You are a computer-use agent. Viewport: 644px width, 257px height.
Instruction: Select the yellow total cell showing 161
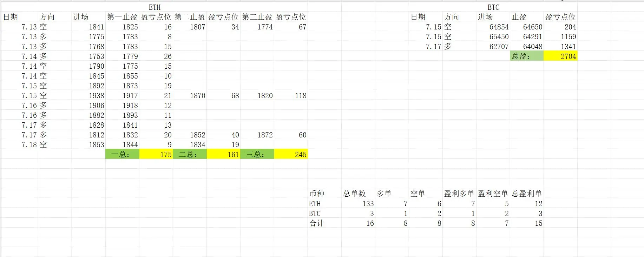[x=223, y=154]
